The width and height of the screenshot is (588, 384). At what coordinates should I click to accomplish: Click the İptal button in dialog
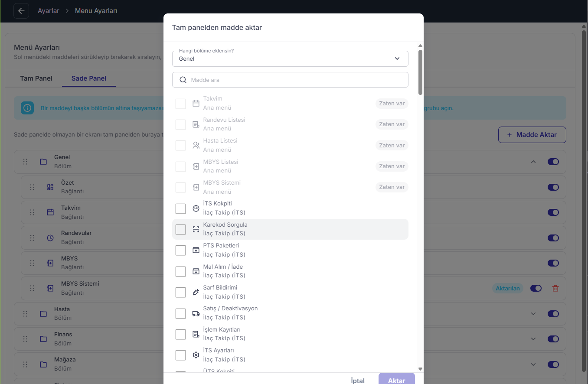click(x=358, y=381)
